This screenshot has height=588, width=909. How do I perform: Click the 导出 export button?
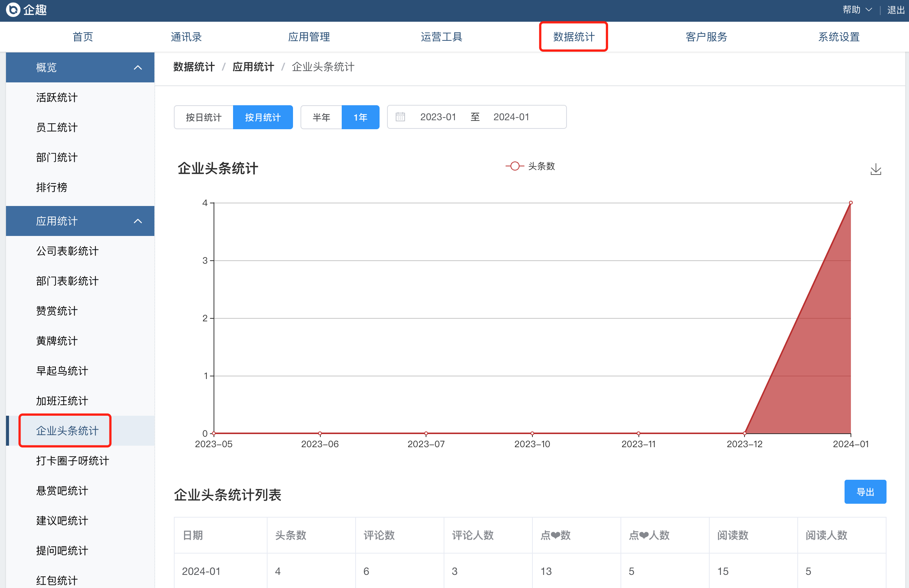pyautogui.click(x=865, y=492)
